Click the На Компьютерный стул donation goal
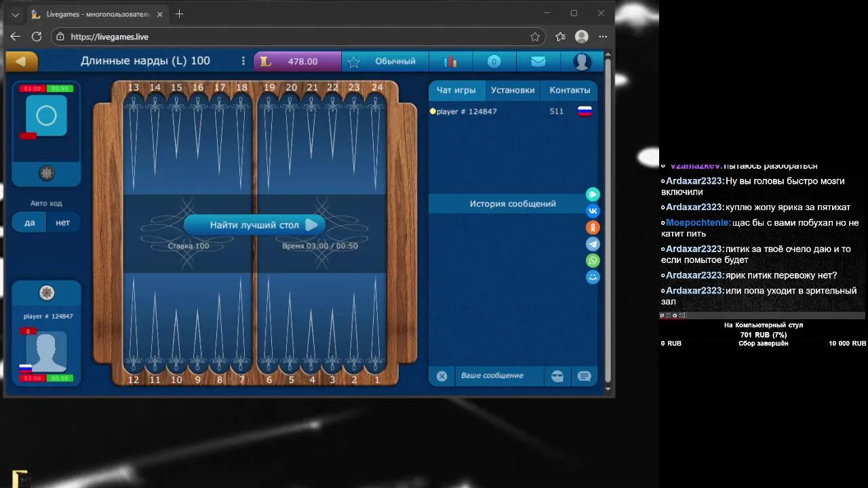Screen dimensions: 868x488 pyautogui.click(x=764, y=325)
